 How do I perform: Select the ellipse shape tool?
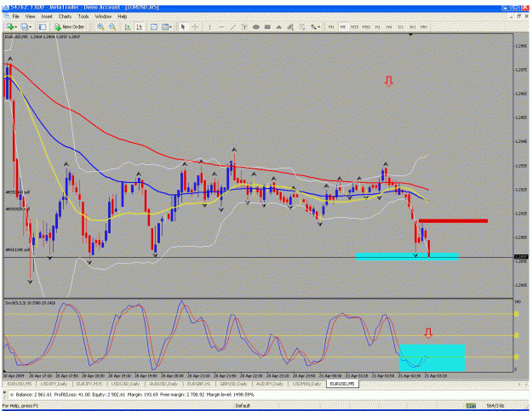[256, 26]
